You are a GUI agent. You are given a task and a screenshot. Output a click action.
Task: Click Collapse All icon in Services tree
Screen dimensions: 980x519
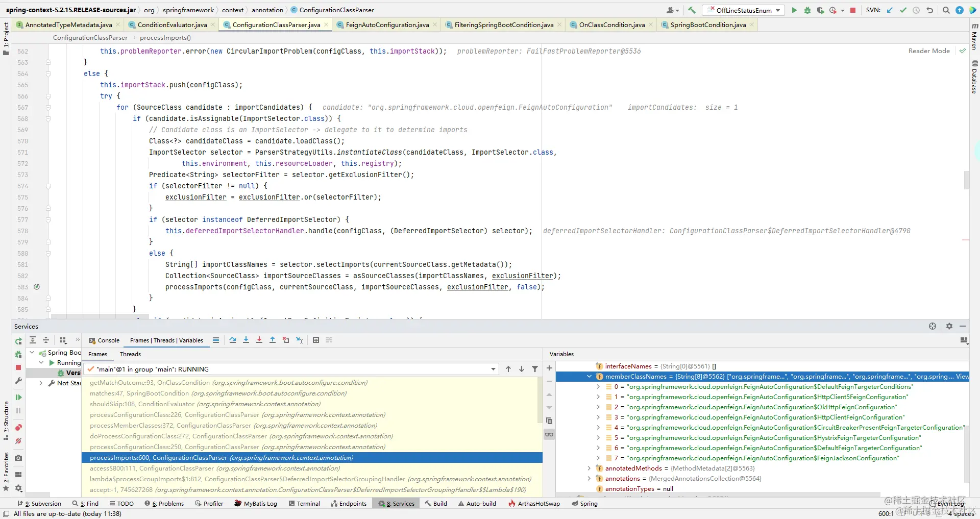46,340
